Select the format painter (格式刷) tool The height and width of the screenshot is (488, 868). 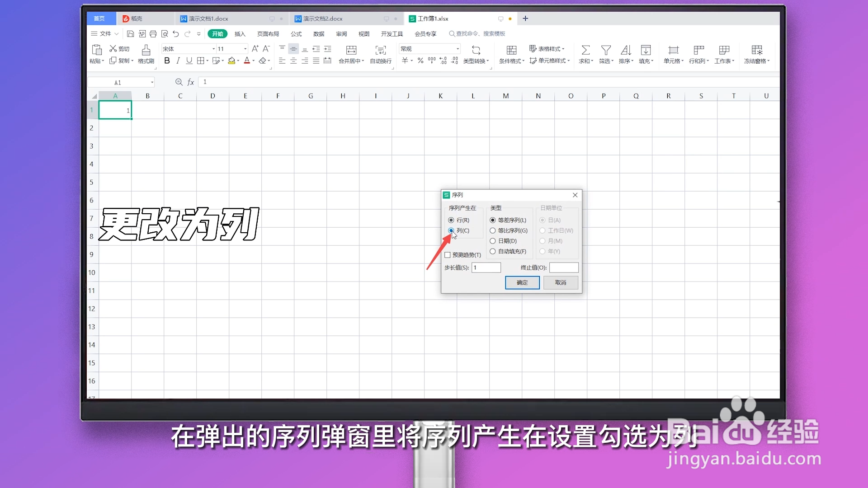tap(146, 55)
